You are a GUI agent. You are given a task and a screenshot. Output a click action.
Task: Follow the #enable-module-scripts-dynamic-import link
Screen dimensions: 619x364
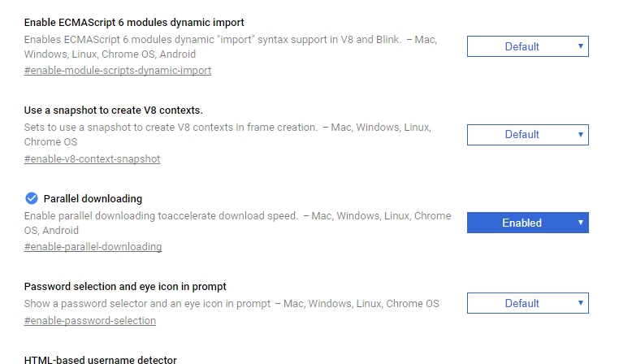(x=118, y=71)
